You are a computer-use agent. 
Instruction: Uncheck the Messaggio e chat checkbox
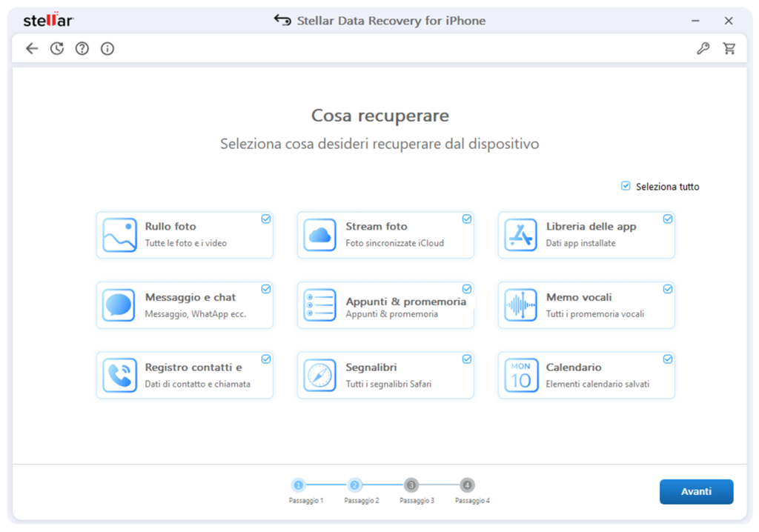(266, 289)
